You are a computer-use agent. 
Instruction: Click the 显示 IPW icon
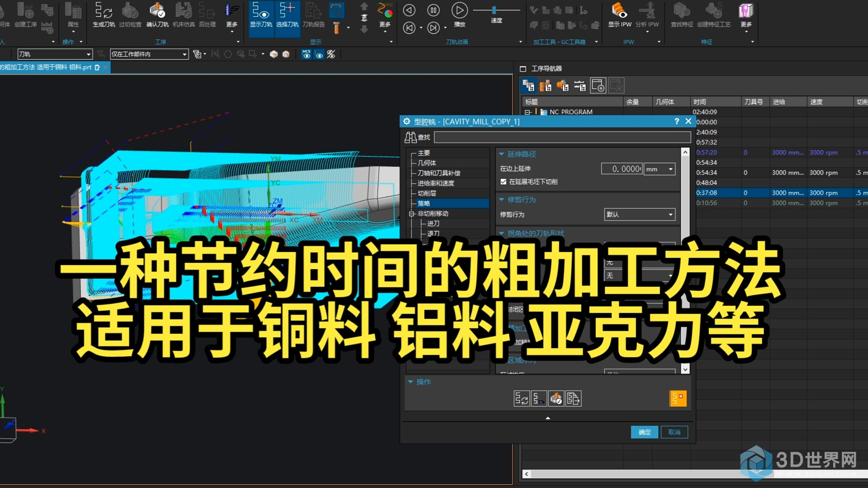click(619, 14)
